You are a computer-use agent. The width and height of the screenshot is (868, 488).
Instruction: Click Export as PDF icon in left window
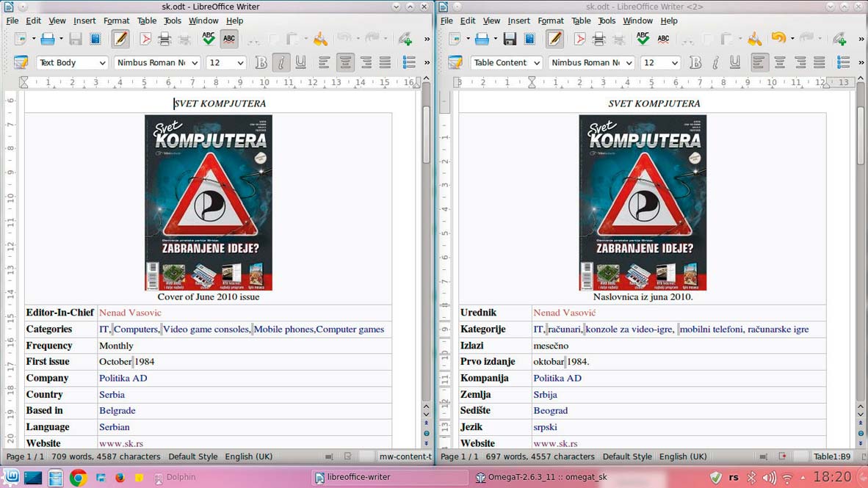145,39
